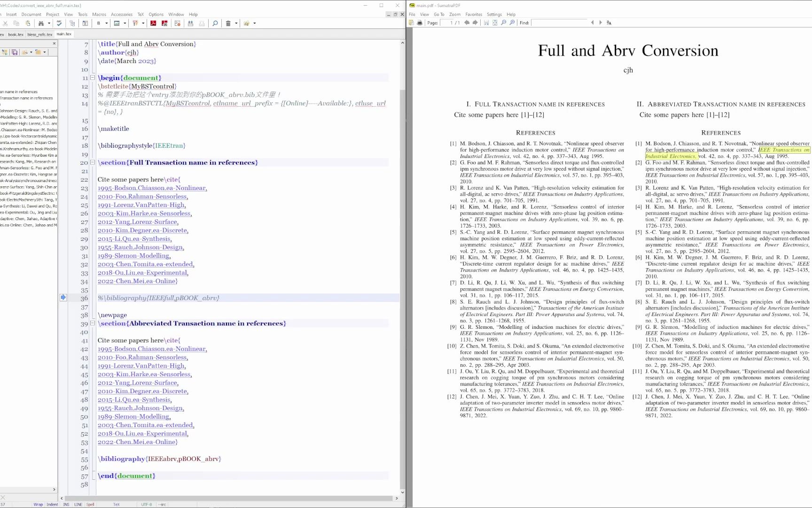Click the Print icon in SumatraPDF toolbar
This screenshot has width=812, height=508.
420,23
